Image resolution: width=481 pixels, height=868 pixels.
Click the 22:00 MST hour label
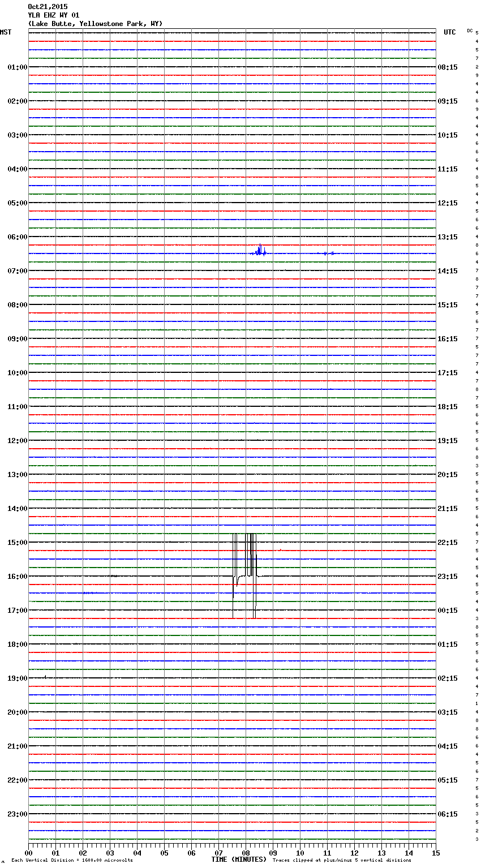[x=18, y=780]
